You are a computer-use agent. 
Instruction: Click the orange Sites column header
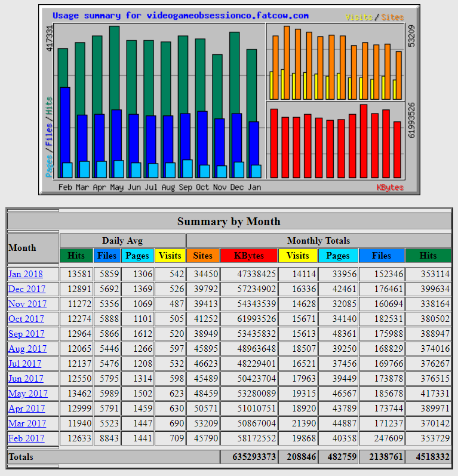(203, 256)
